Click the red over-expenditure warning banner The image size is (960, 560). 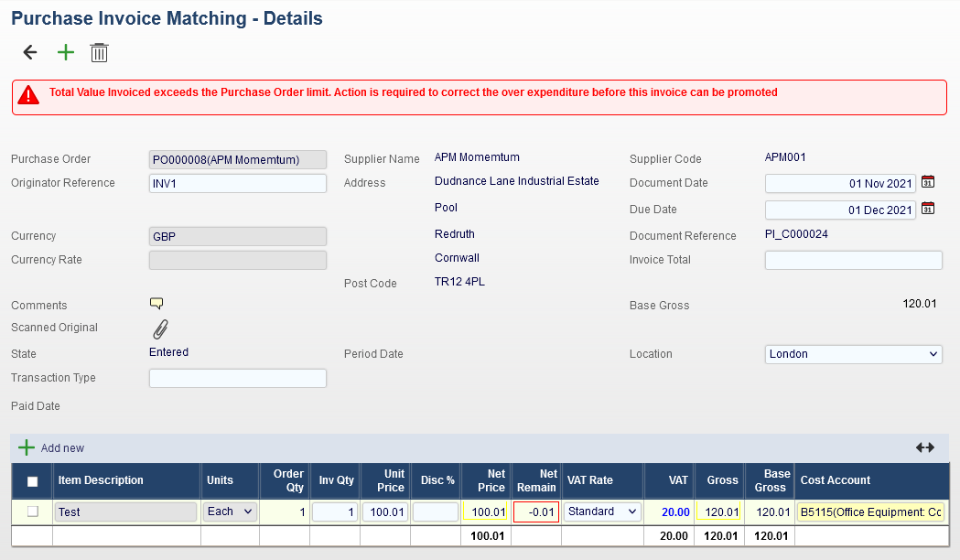coord(480,96)
